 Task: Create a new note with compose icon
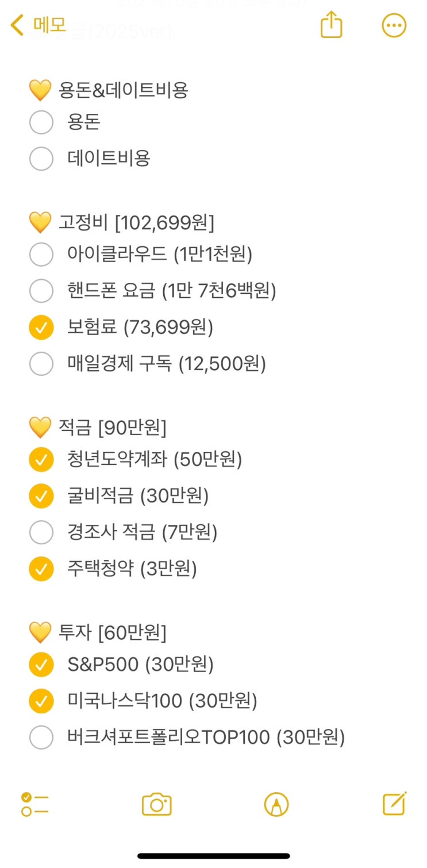pyautogui.click(x=395, y=804)
